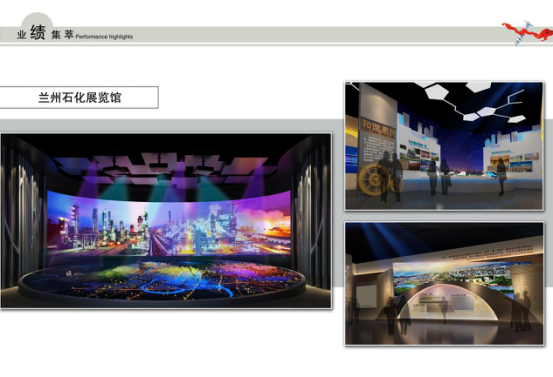Click the ceiling projectors above the curved screen
Viewport: 553px width, 377px height.
coord(159,167)
